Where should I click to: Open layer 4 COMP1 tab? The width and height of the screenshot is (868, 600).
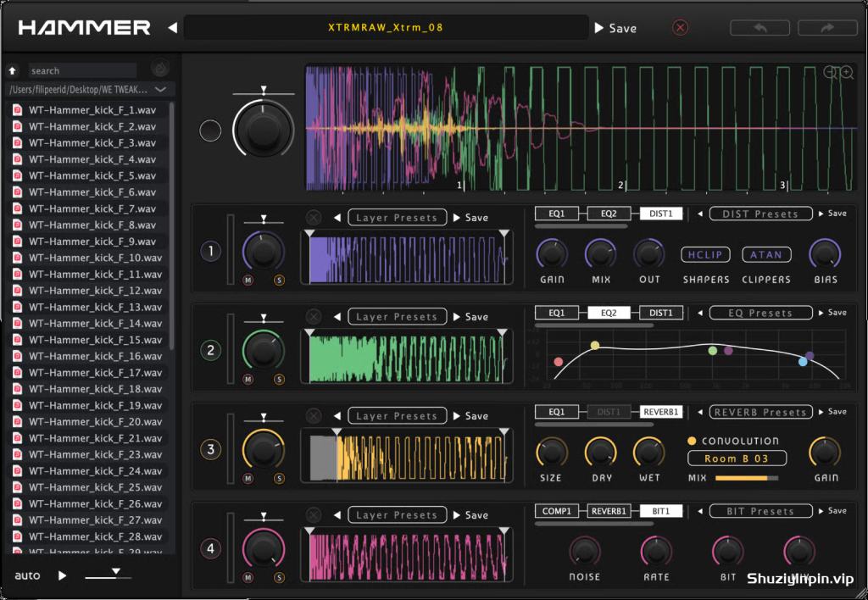556,511
